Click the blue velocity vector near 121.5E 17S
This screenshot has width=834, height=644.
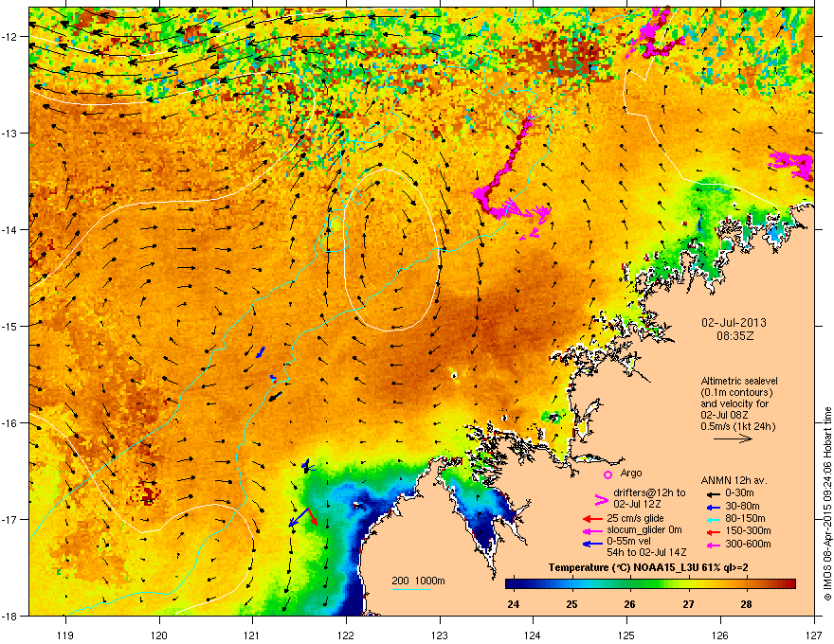[299, 517]
